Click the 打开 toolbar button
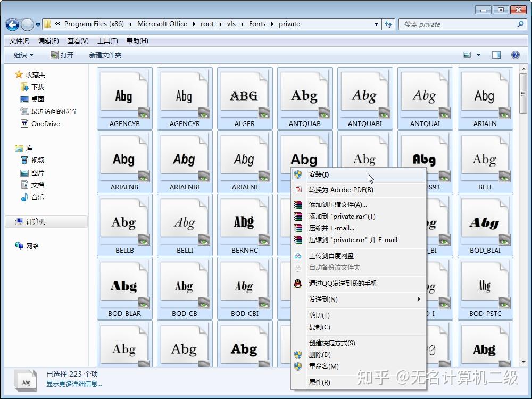The image size is (532, 399). click(62, 55)
